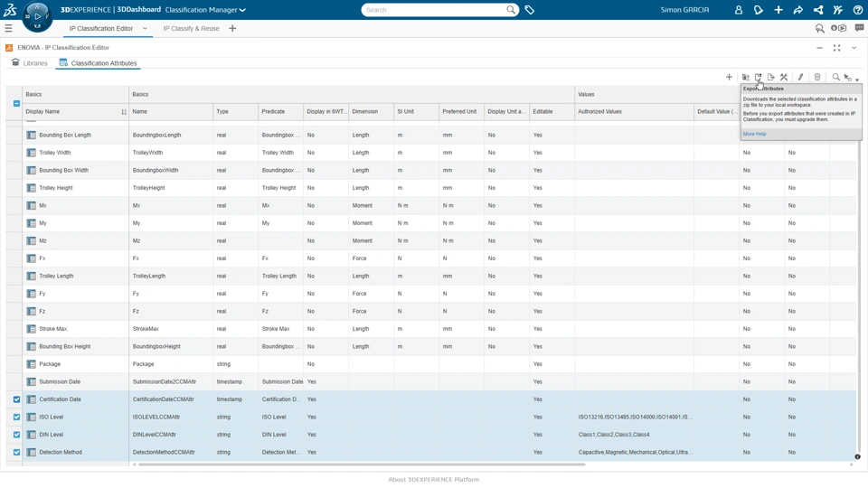The height and width of the screenshot is (488, 868).
Task: Uncheck the Certification Date row checkbox
Action: [x=16, y=399]
